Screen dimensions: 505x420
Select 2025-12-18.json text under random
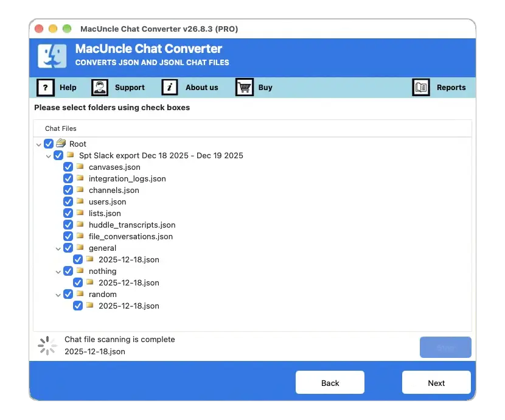click(x=129, y=306)
